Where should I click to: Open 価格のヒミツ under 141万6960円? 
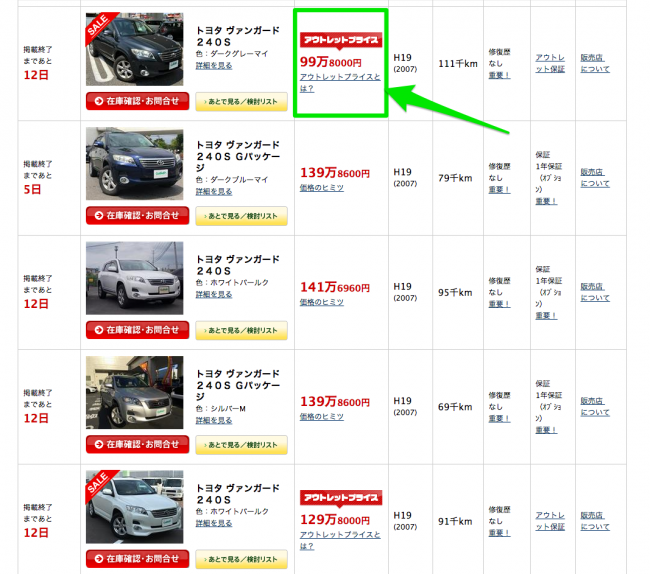321,302
